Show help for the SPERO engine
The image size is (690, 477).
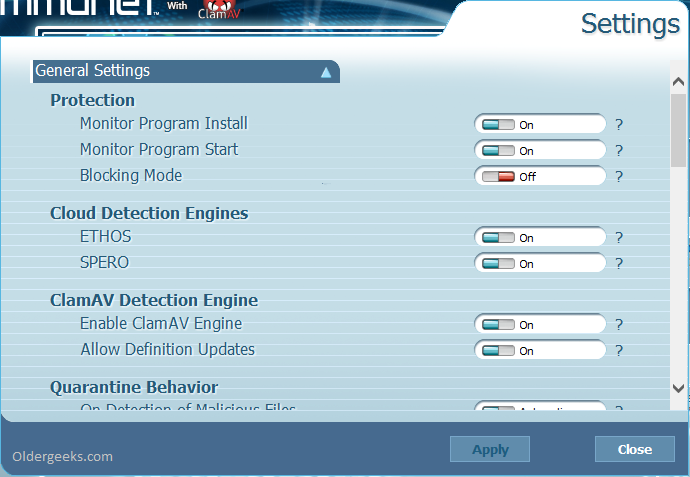point(619,264)
